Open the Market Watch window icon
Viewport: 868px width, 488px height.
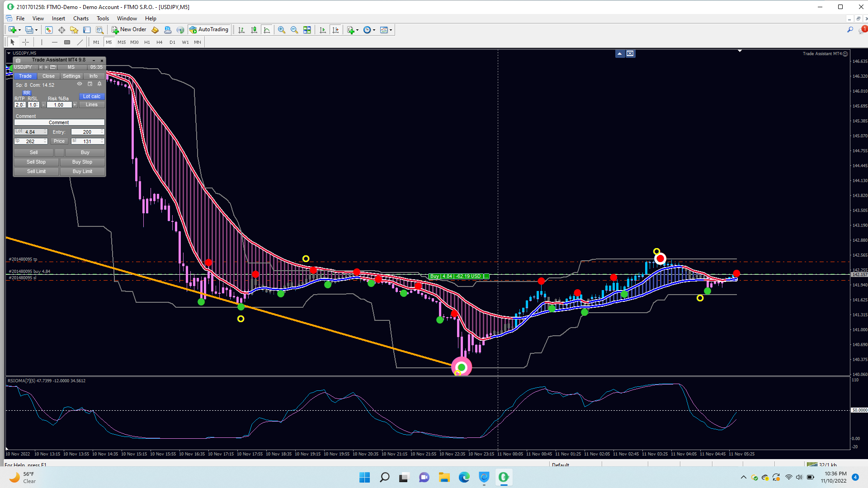(48, 30)
